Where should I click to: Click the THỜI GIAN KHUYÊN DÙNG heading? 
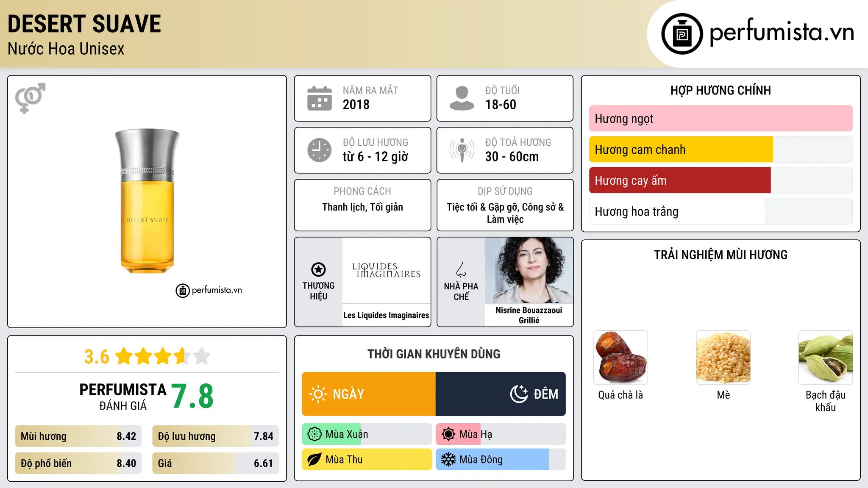[434, 354]
